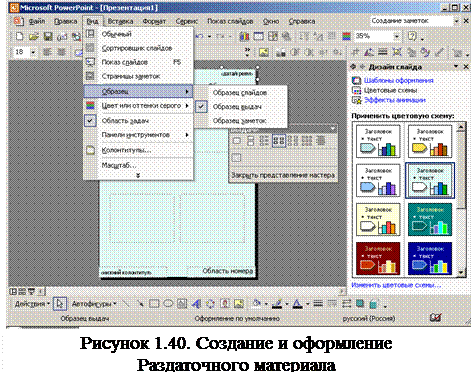Choose the Rectangle tool in the drawing toolbar
Image resolution: width=472 pixels, height=379 pixels.
point(154,304)
